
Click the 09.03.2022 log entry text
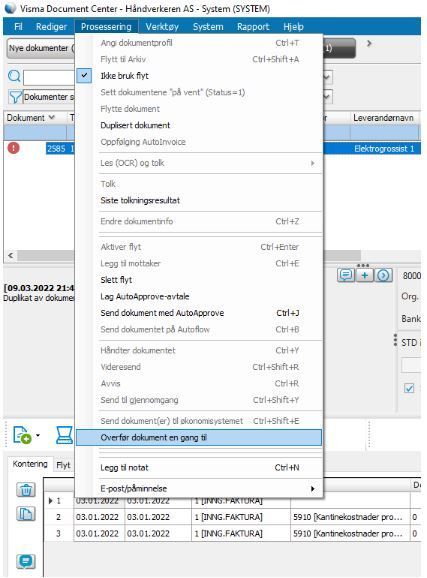pyautogui.click(x=39, y=288)
